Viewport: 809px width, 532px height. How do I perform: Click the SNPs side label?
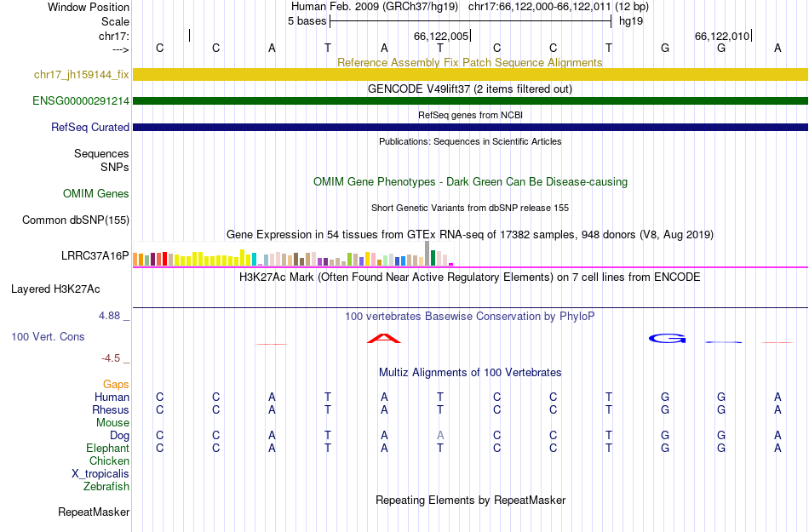pos(115,167)
